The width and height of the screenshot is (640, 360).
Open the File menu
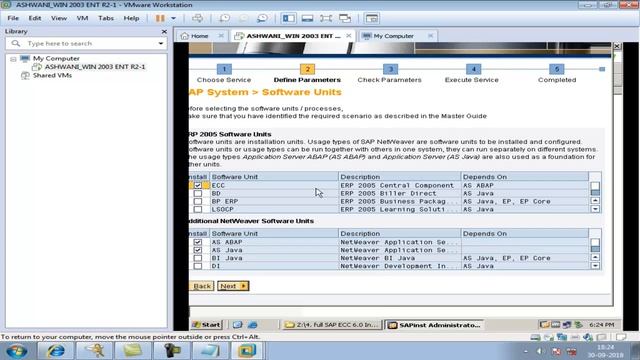click(13, 18)
